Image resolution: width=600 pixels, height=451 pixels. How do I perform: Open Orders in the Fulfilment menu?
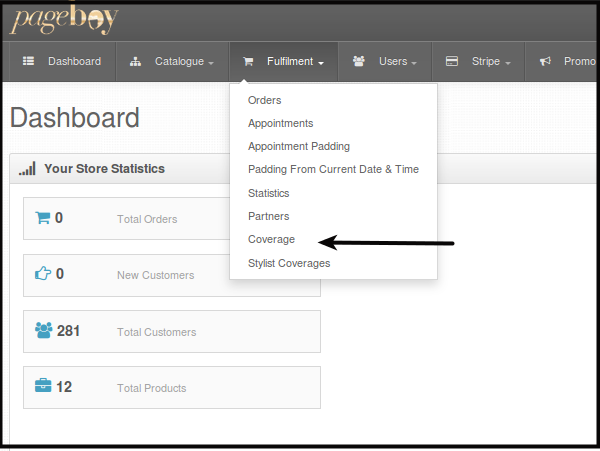pyautogui.click(x=264, y=100)
